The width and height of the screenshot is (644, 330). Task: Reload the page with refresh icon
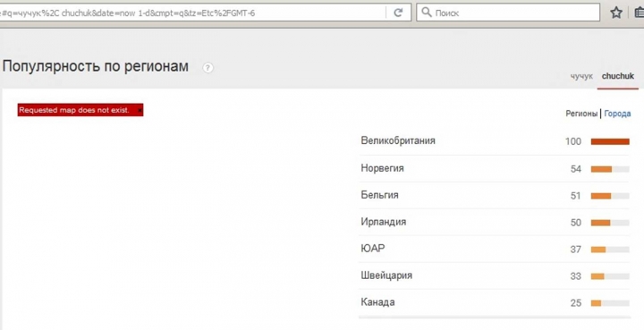tap(398, 13)
